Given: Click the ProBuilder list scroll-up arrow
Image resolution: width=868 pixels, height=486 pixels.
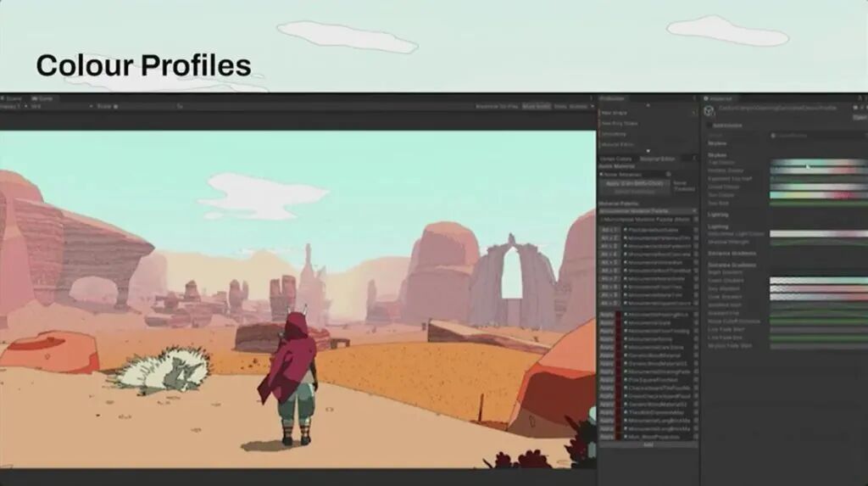Looking at the screenshot, I should tap(648, 105).
